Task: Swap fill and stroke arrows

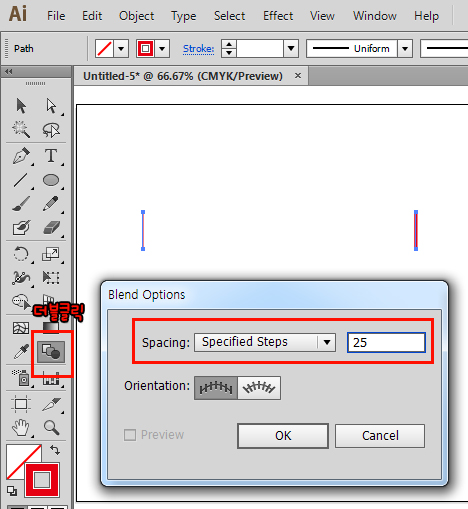Action: click(55, 450)
